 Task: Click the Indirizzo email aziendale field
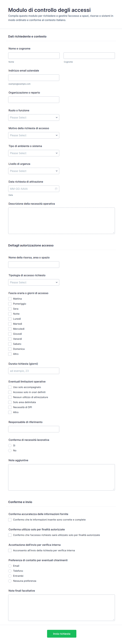[x=34, y=77]
